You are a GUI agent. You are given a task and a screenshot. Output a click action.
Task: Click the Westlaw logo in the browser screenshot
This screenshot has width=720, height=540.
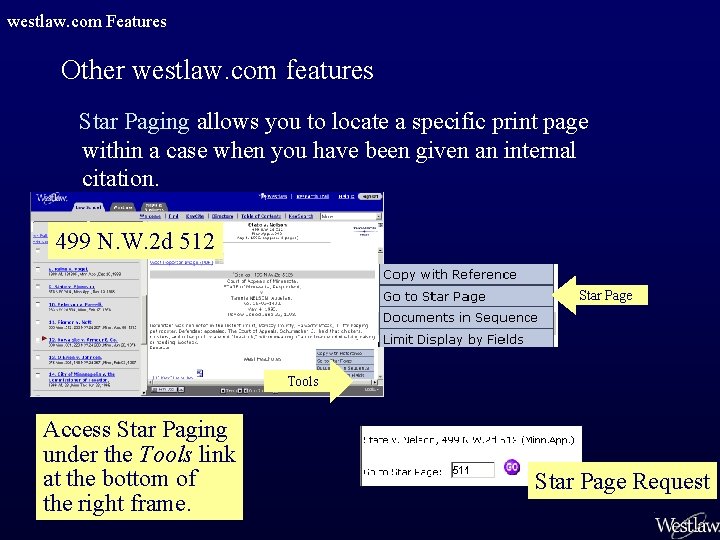(x=51, y=198)
